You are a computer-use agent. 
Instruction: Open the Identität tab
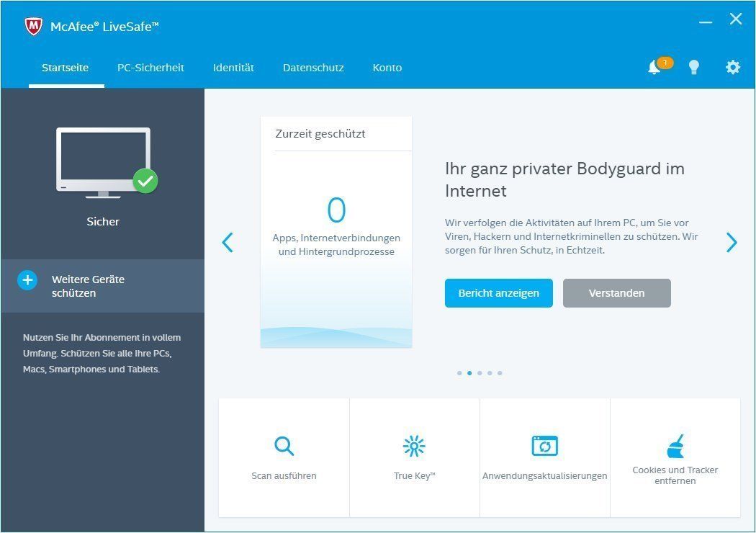click(x=233, y=68)
